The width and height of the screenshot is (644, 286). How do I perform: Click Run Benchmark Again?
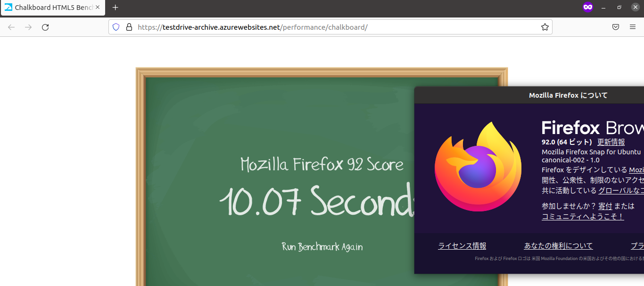coord(321,247)
